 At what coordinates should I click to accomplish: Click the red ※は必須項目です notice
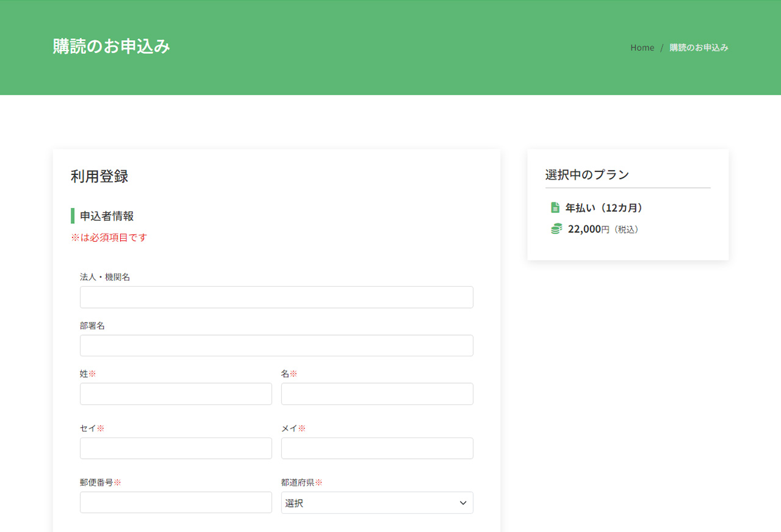point(109,237)
